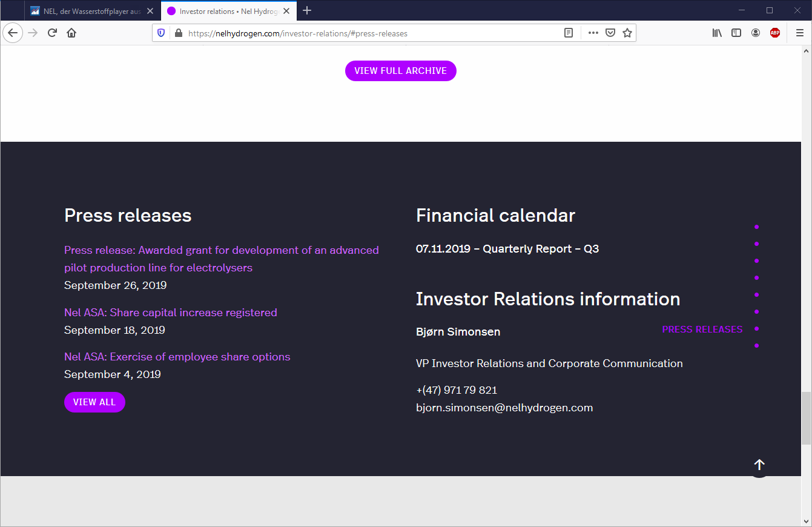
Task: Open the advanced pilot production line grant release
Action: coord(222,259)
